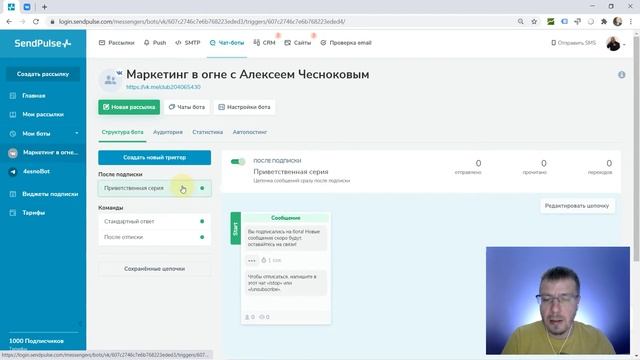This screenshot has width=640, height=360.
Task: Click the info icon near title
Action: [x=622, y=75]
